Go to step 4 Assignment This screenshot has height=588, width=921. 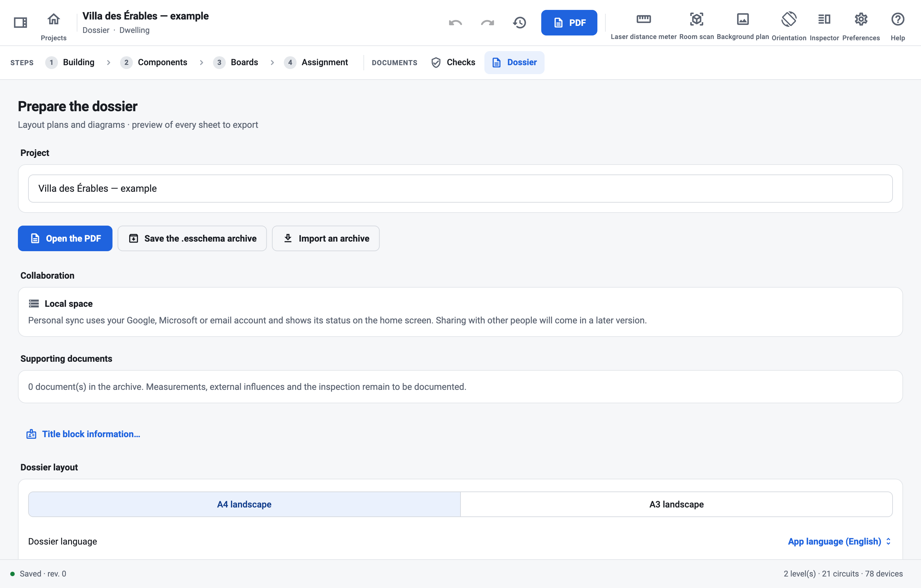pos(316,62)
